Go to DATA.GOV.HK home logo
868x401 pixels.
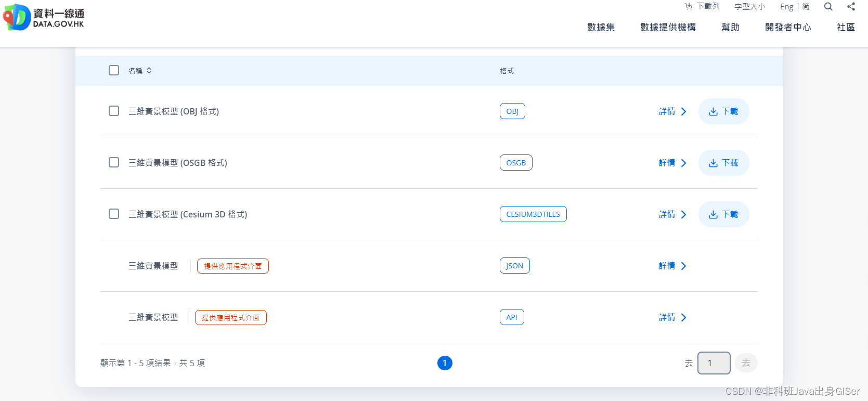pyautogui.click(x=44, y=17)
